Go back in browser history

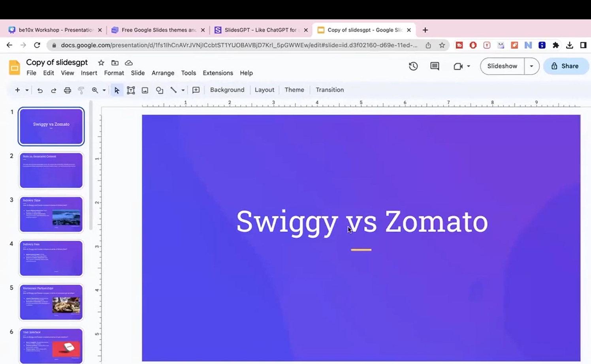tap(9, 45)
